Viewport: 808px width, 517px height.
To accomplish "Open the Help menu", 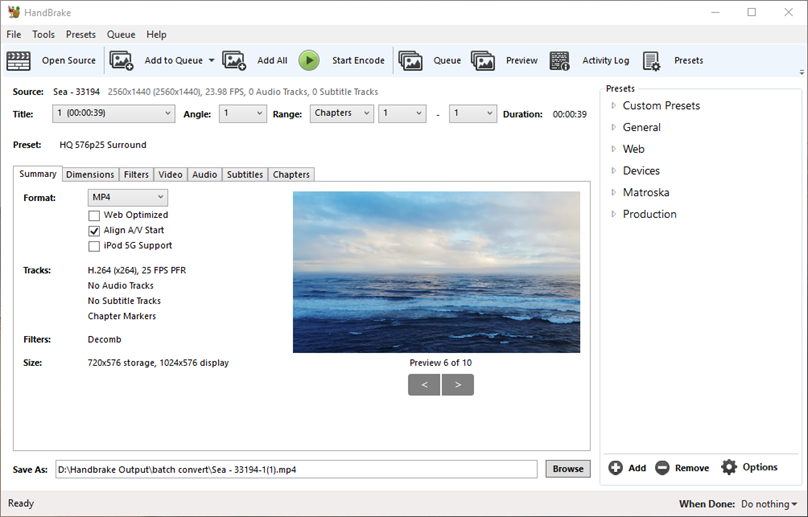I will click(x=156, y=35).
